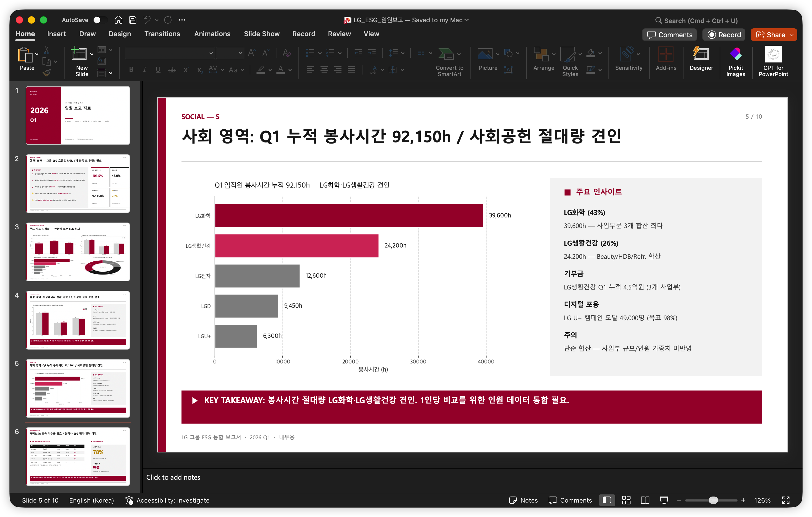
Task: Toggle Italic formatting
Action: pos(144,70)
